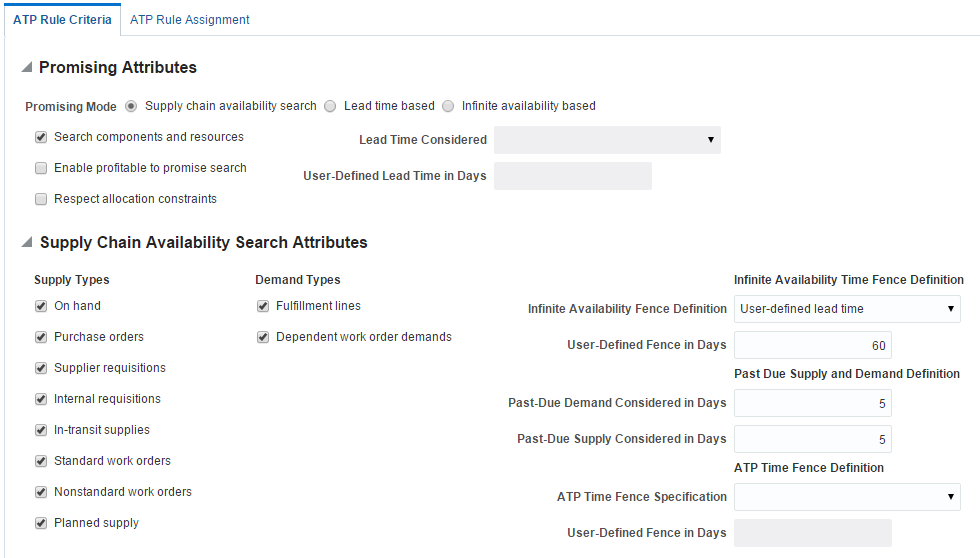The width and height of the screenshot is (980, 558).
Task: Check Respect allocation constraints
Action: pos(41,199)
